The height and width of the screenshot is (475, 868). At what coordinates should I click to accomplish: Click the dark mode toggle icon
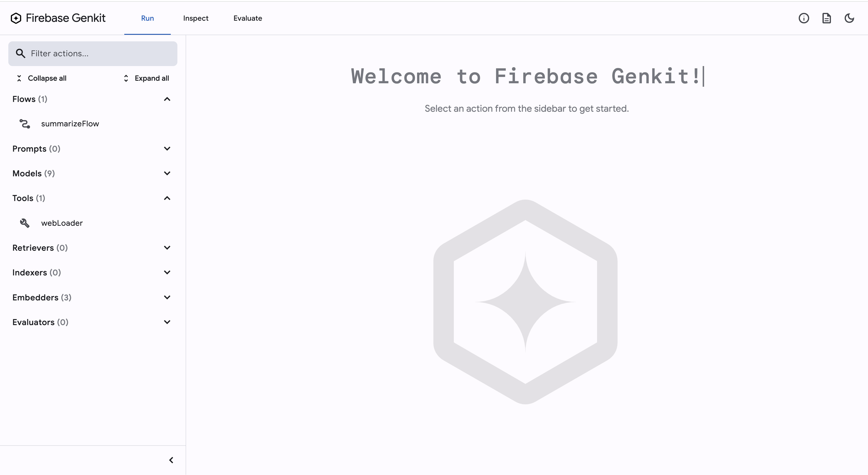click(x=849, y=18)
